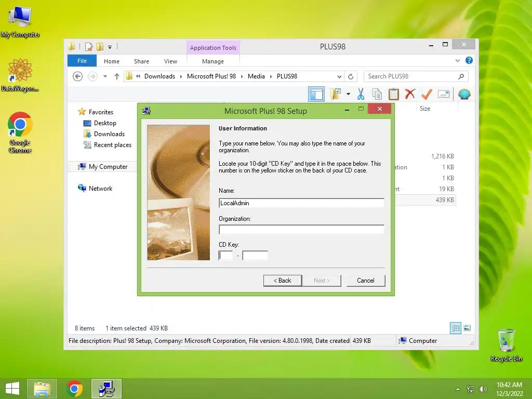Open Customize Quick Access Toolbar dropdown

(x=110, y=47)
